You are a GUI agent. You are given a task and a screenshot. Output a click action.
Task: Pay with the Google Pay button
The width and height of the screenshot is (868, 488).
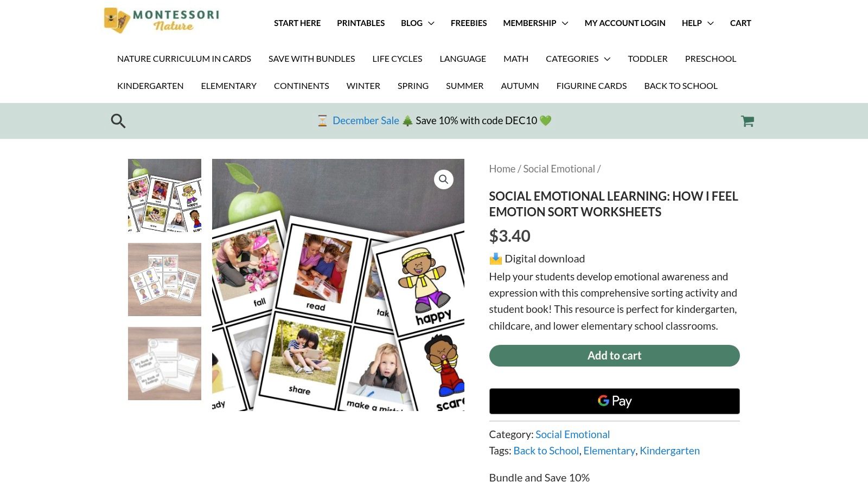[614, 401]
